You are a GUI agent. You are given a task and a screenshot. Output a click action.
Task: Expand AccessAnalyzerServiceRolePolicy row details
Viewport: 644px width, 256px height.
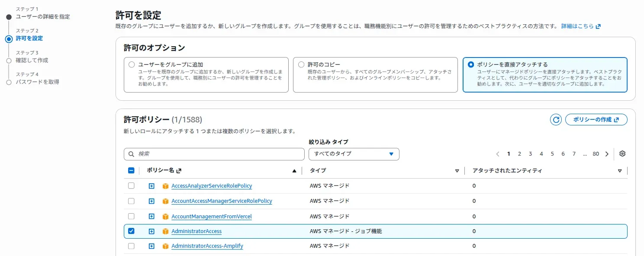point(151,186)
